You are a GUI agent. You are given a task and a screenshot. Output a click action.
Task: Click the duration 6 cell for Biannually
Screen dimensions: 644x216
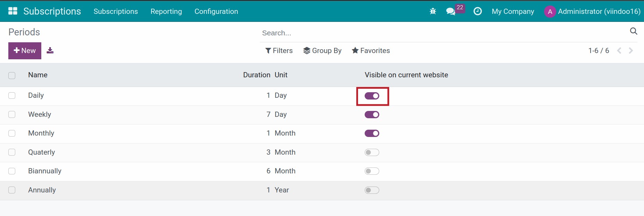[268, 171]
